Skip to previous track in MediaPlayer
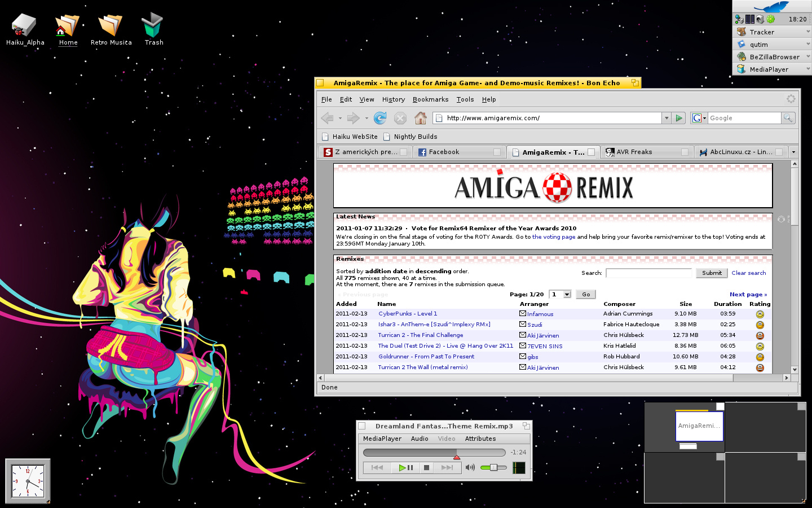 coord(377,467)
